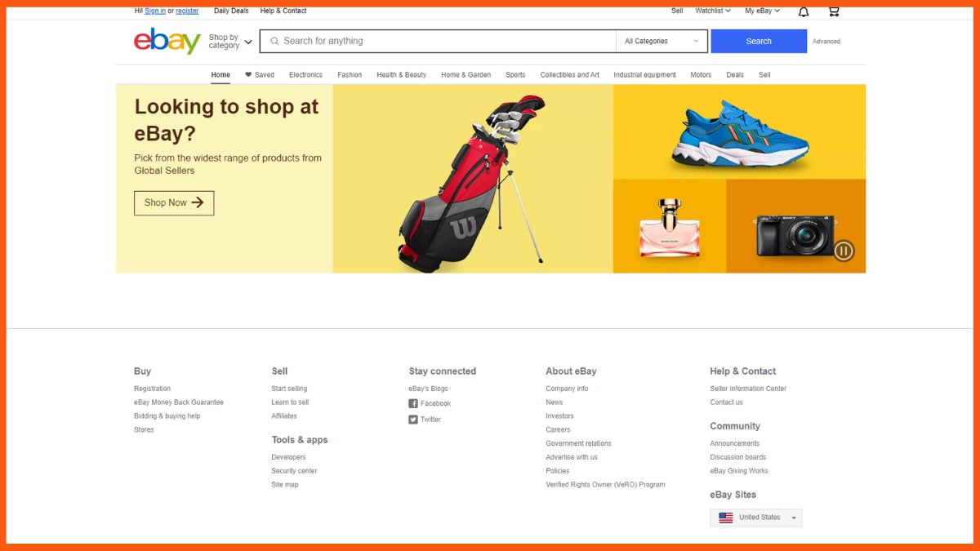Open the Learn to sell link
This screenshot has height=551, width=980.
290,402
